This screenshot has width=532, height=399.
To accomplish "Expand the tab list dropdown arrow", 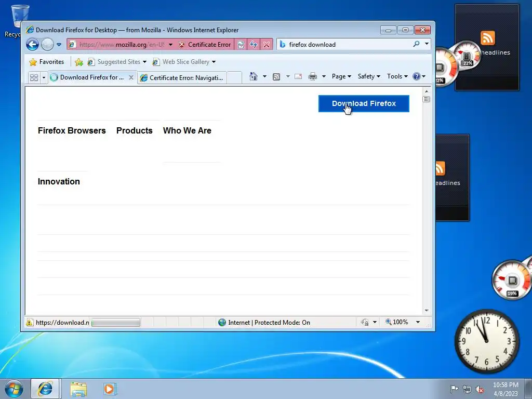I will pos(44,78).
